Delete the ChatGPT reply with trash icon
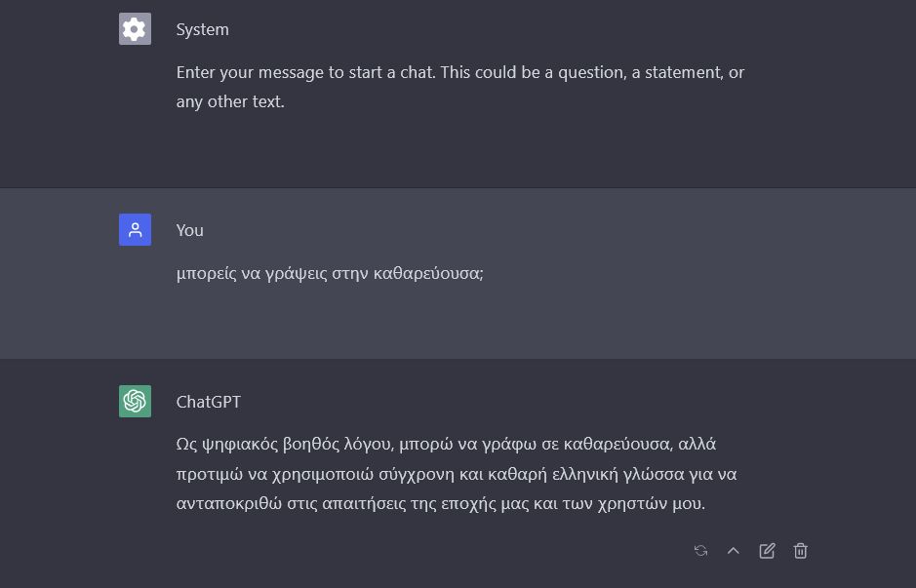 pyautogui.click(x=801, y=551)
